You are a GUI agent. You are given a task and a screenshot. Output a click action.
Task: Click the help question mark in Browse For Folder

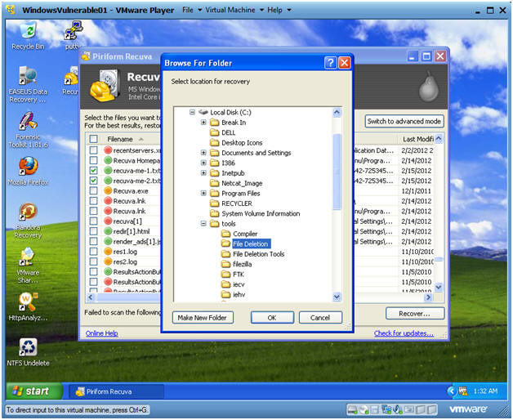pos(331,63)
